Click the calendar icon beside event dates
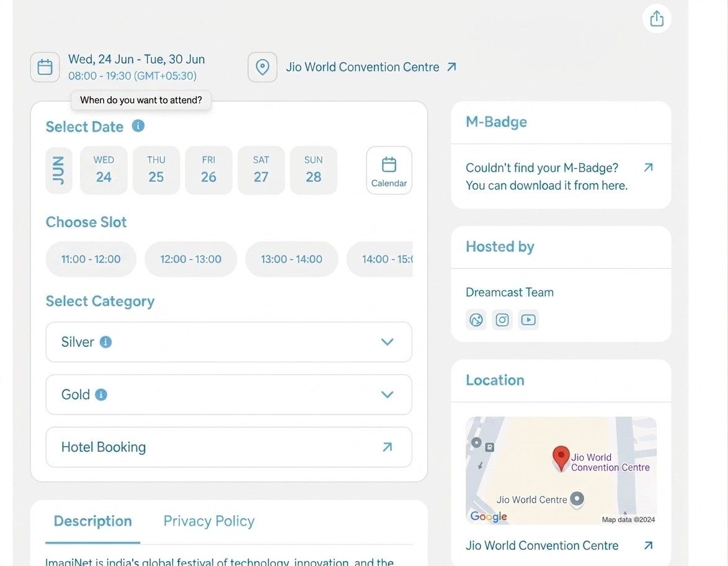Screen dimensions: 728x566 coord(45,67)
